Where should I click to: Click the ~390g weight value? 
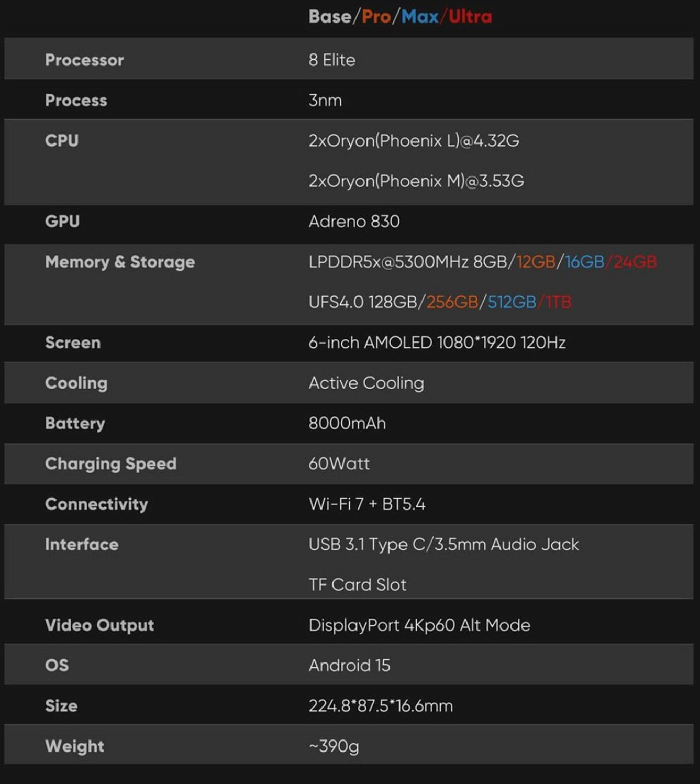click(x=334, y=746)
